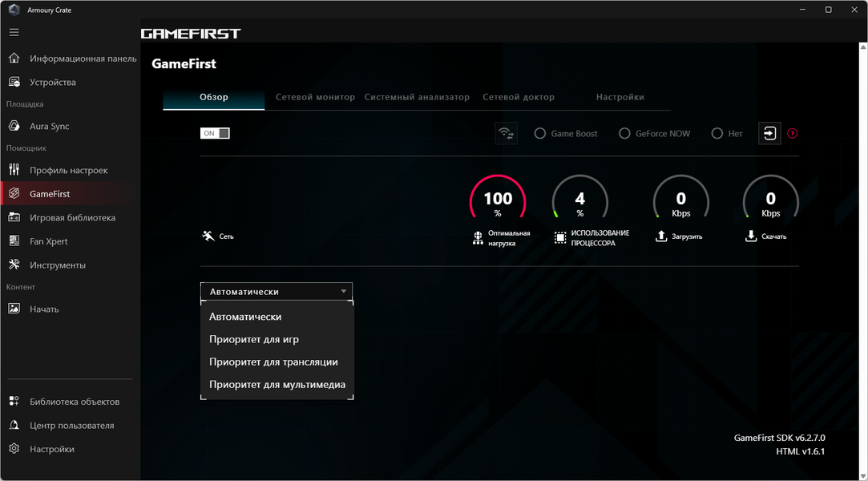This screenshot has width=868, height=481.
Task: Click the vertical scrollbar down arrow
Action: 863,476
